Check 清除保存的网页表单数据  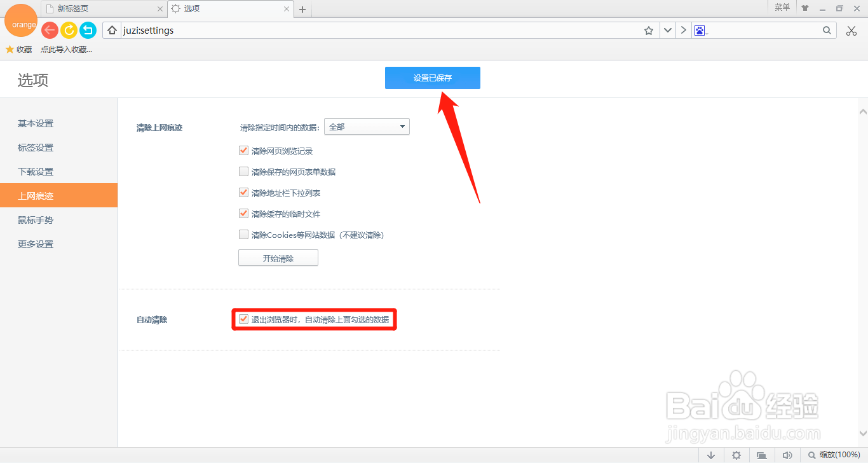(243, 172)
